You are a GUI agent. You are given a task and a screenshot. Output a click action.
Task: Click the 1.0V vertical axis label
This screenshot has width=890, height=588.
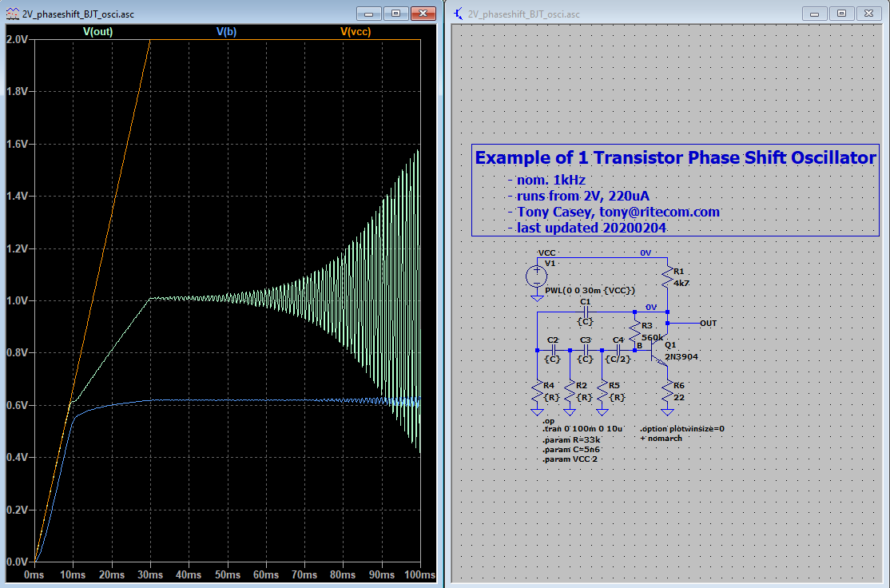point(17,301)
